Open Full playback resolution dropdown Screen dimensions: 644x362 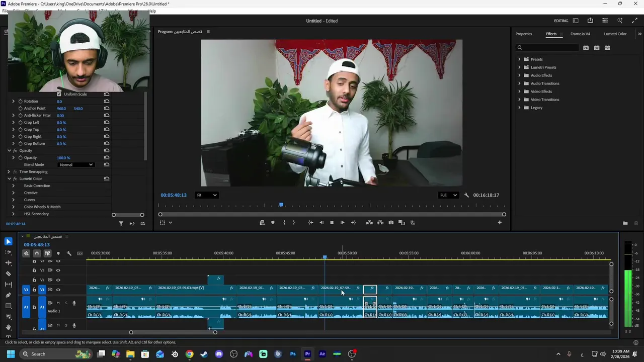tap(448, 195)
